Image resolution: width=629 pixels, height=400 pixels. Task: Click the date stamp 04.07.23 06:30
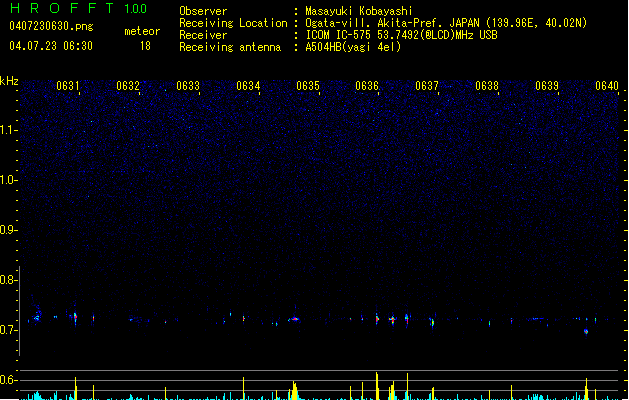click(51, 46)
